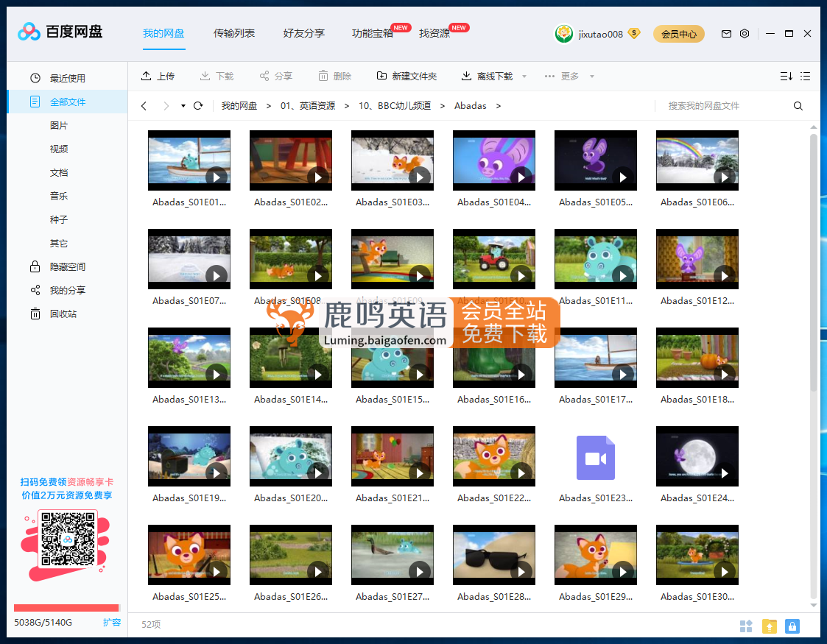Click the yellow upload folder icon
The width and height of the screenshot is (827, 644).
tap(770, 626)
